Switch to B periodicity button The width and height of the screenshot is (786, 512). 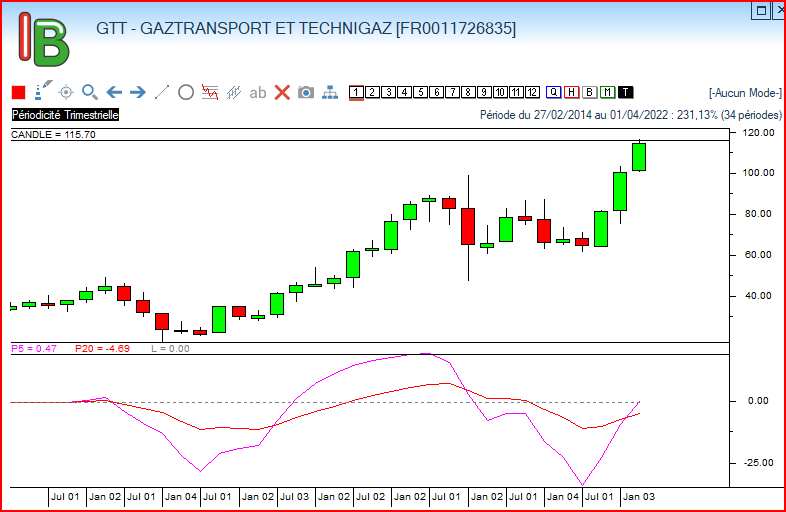pyautogui.click(x=590, y=92)
